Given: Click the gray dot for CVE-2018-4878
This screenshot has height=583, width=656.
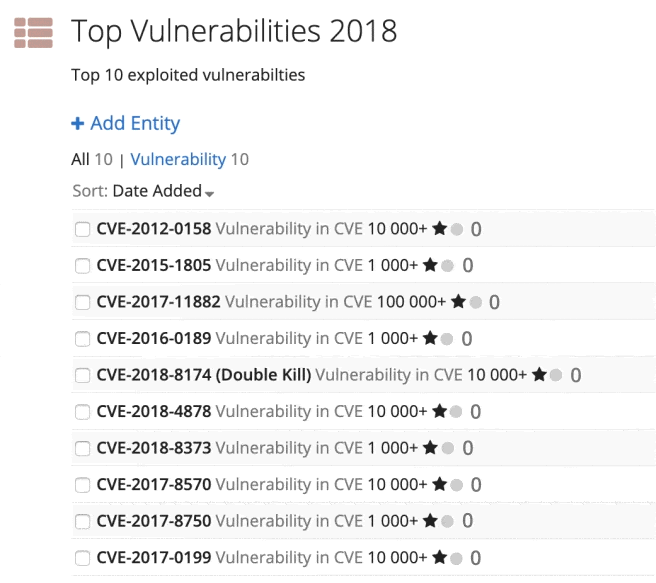Looking at the screenshot, I should click(456, 411).
